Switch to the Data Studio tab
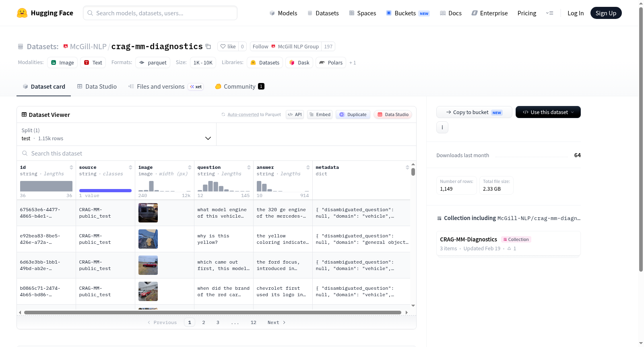 [x=97, y=87]
